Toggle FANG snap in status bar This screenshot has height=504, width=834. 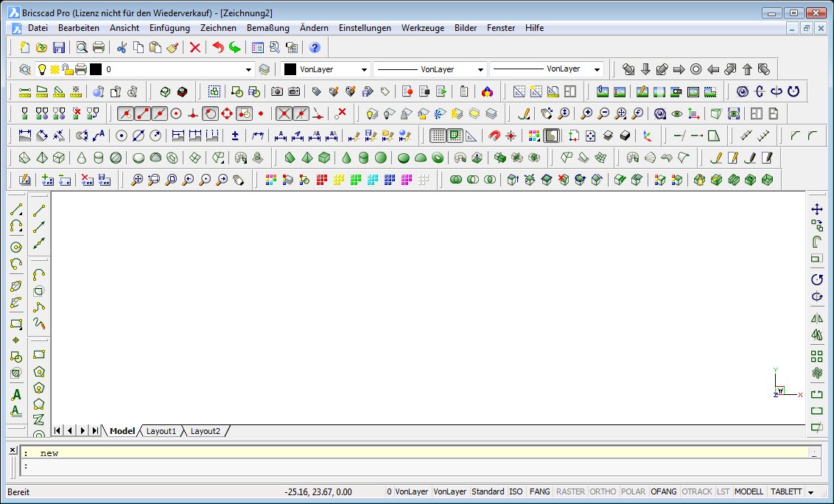pos(539,491)
